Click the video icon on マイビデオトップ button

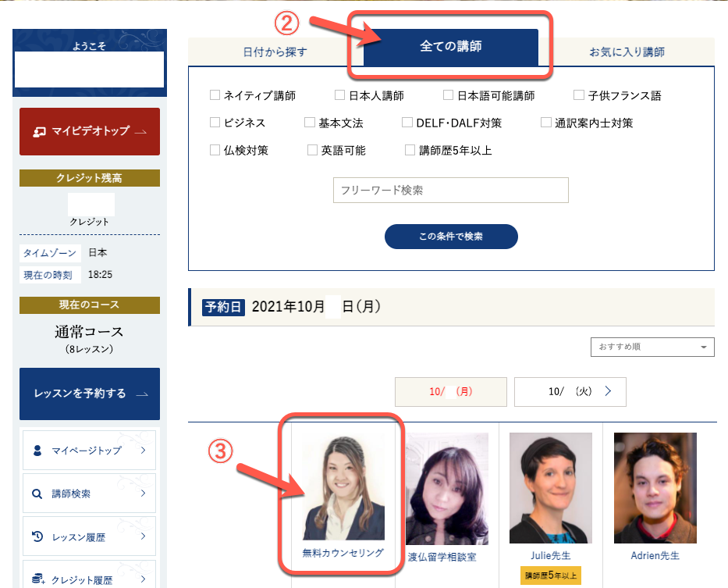coord(39,131)
